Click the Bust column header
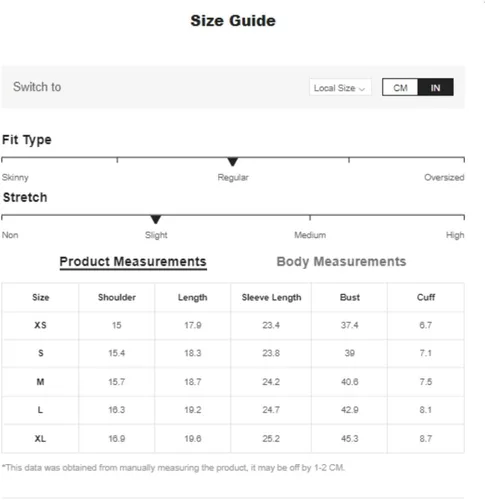485x500 pixels. (350, 297)
